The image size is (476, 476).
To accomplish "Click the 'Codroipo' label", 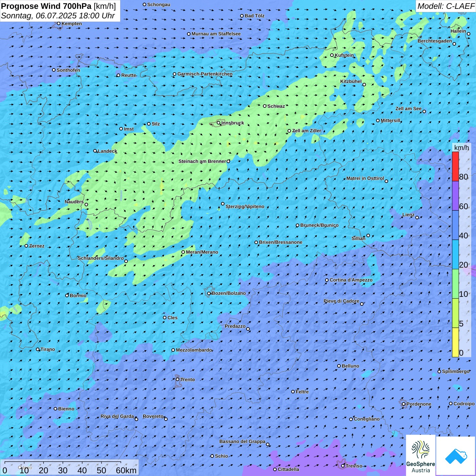I will (x=464, y=404).
